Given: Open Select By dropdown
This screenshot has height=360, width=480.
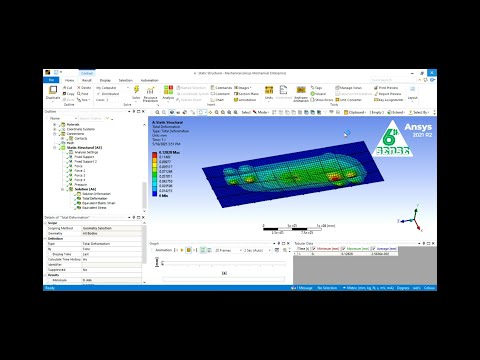Looking at the screenshot, I should pos(419,112).
